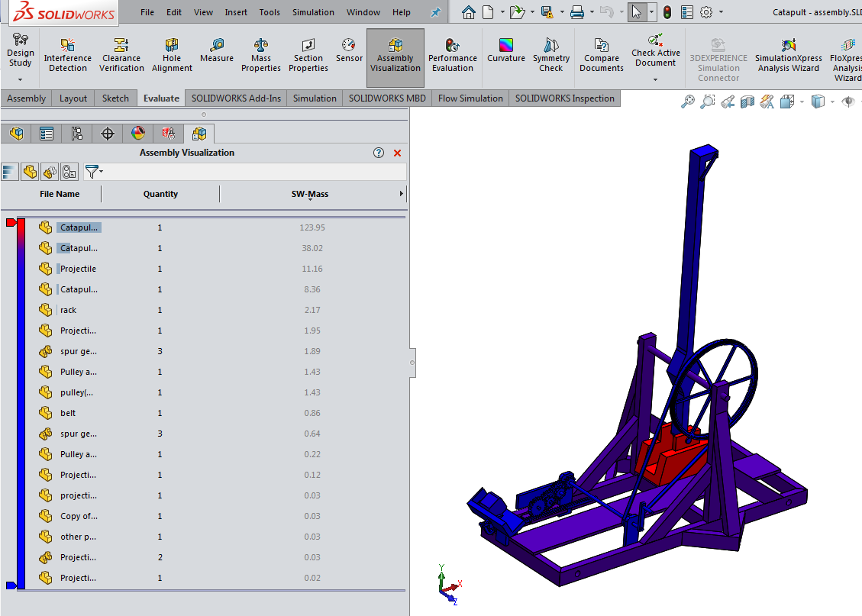The width and height of the screenshot is (862, 616).
Task: Open DisplayManager color sphere tab
Action: [x=138, y=134]
